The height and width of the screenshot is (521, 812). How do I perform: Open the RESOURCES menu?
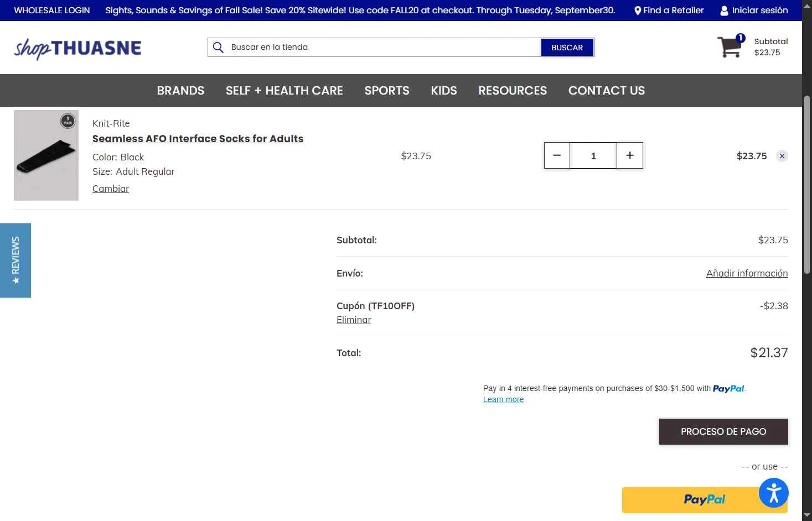coord(513,91)
